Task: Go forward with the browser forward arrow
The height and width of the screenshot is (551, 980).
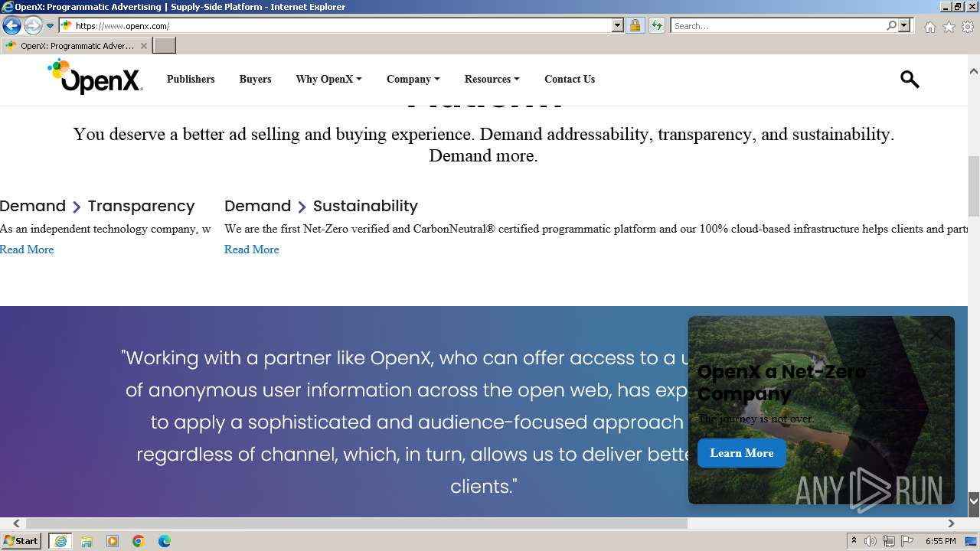Action: coord(33,25)
